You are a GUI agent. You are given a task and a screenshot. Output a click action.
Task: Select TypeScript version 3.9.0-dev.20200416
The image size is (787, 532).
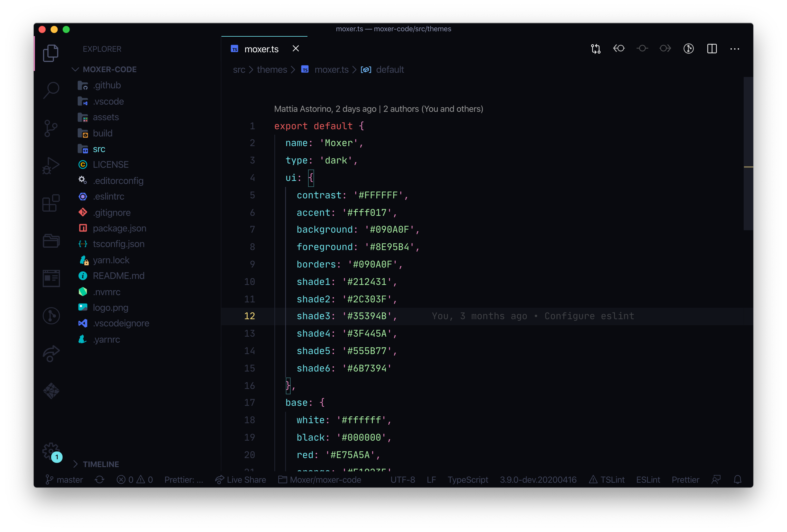[x=538, y=479]
